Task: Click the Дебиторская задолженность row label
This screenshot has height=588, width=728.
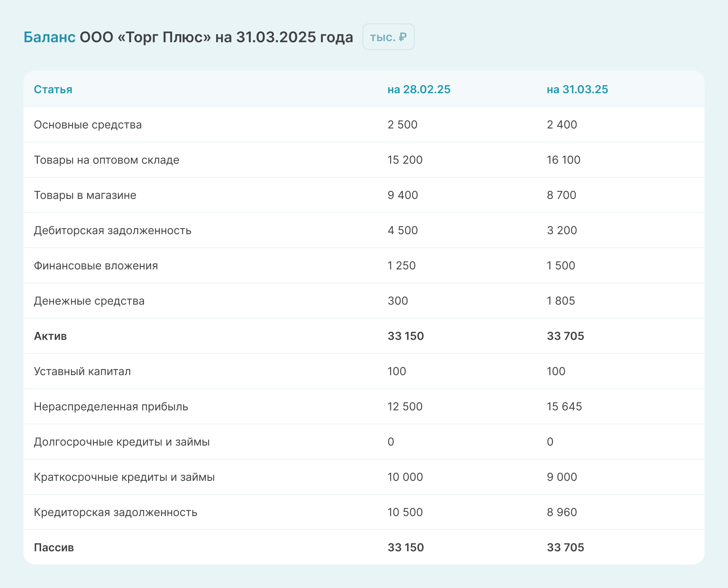Action: (112, 230)
